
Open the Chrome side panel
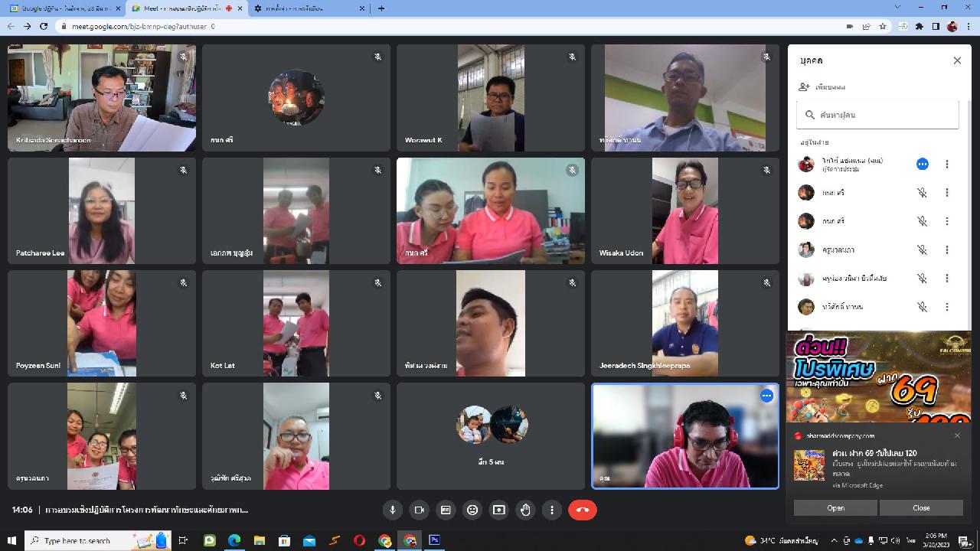click(x=936, y=26)
